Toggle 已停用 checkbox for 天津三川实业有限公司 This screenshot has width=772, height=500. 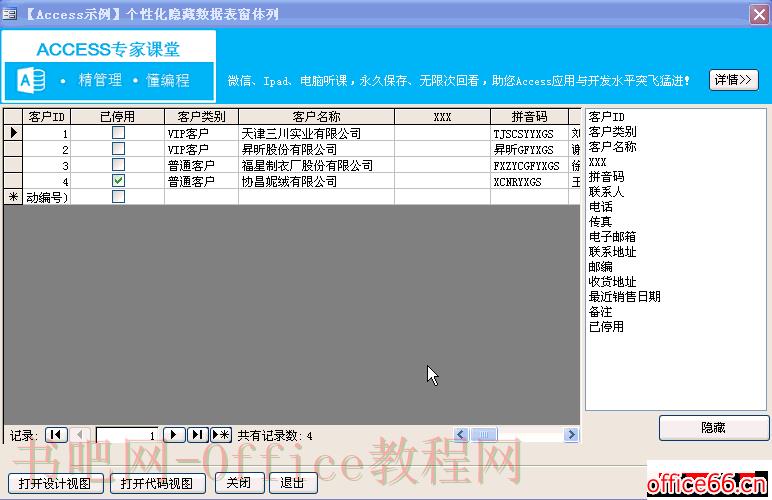coord(118,132)
